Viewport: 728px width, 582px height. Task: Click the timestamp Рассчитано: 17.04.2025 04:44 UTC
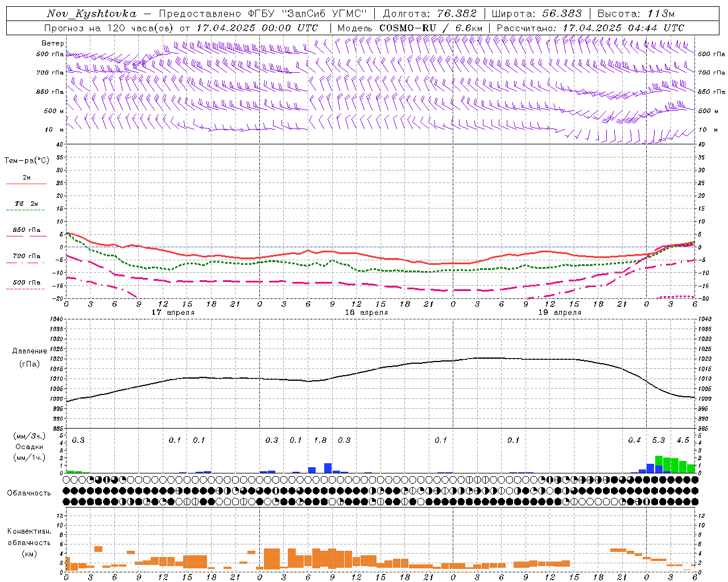point(590,28)
